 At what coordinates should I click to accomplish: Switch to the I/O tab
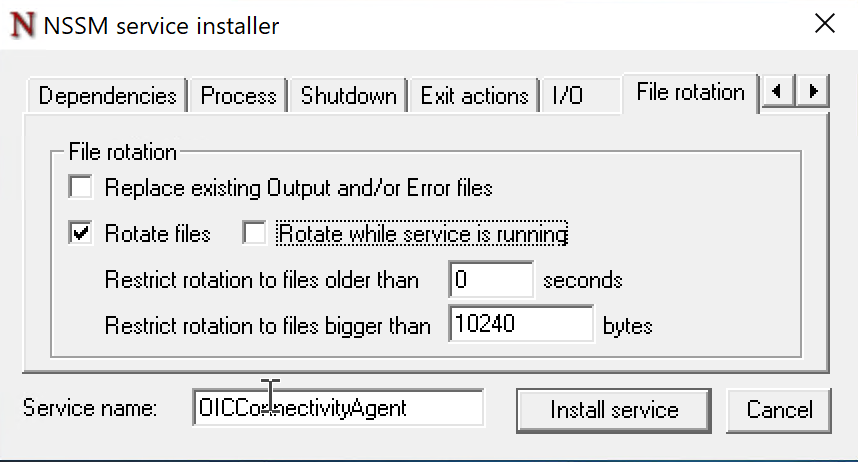(x=567, y=96)
